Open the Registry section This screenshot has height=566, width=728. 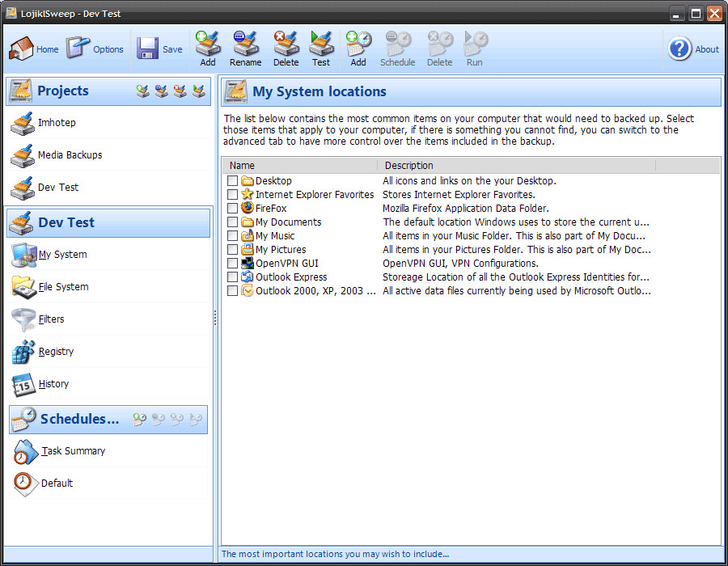point(108,352)
